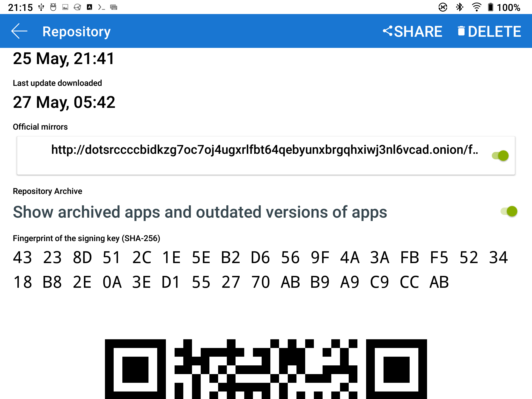Image resolution: width=532 pixels, height=399 pixels.
Task: Tap the back arrow icon
Action: [19, 31]
